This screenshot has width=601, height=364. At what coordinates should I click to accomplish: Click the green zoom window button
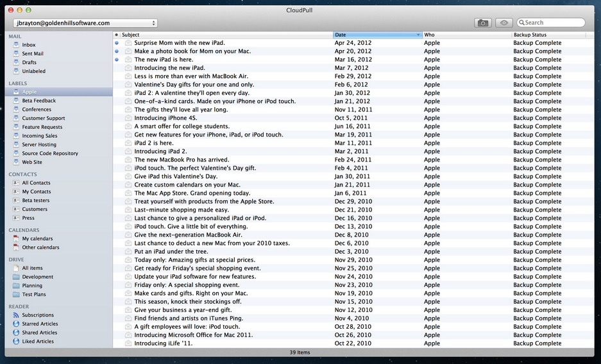tap(28, 10)
